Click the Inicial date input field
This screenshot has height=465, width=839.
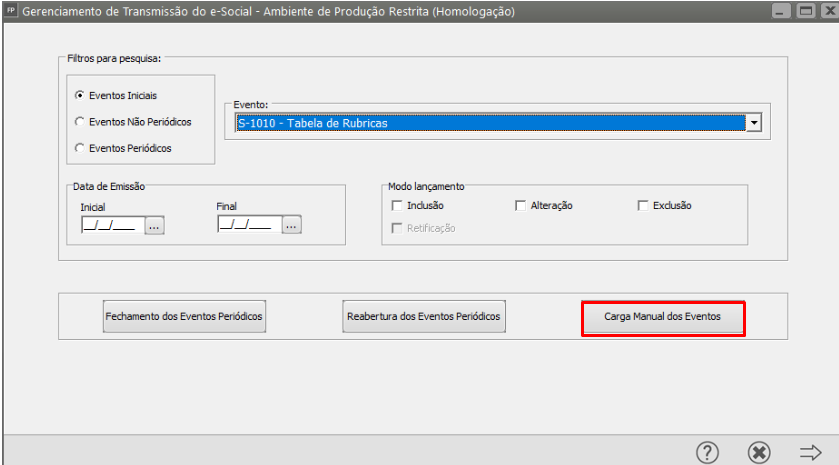[x=110, y=225]
